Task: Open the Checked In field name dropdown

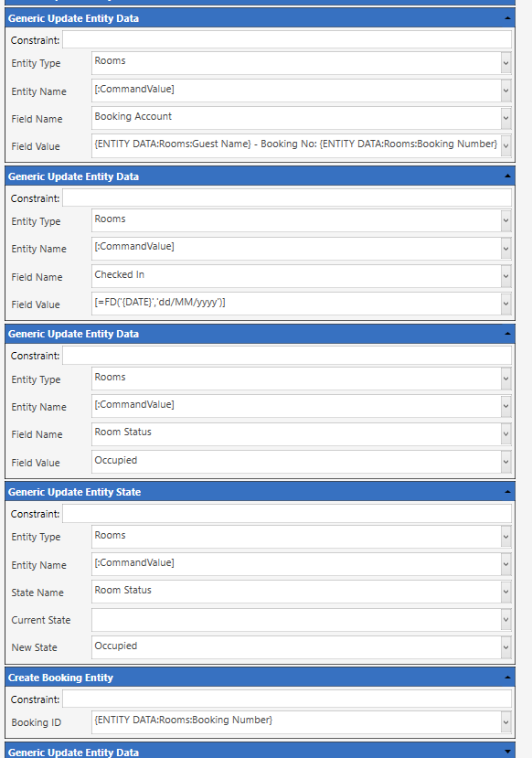Action: [x=505, y=276]
